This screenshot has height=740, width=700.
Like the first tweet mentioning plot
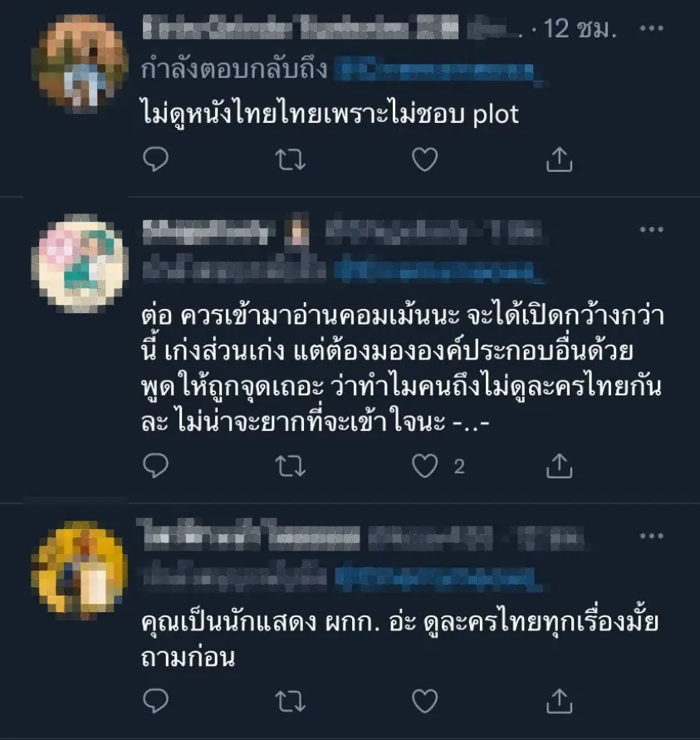point(424,159)
